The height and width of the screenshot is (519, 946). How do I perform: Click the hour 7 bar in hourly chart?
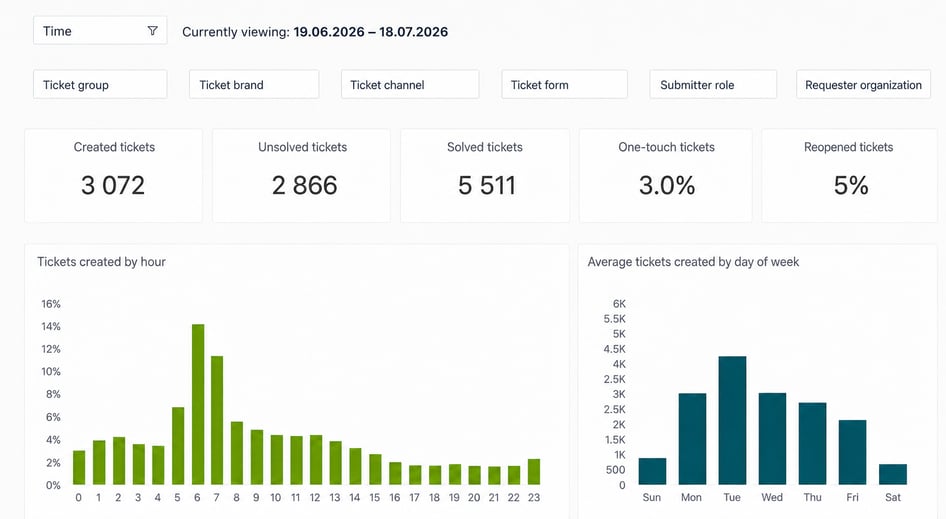tap(217, 421)
